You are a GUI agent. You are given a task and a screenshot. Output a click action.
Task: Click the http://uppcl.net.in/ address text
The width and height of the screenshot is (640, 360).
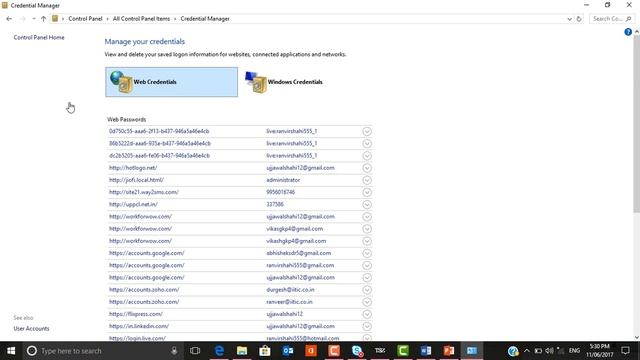click(x=133, y=204)
